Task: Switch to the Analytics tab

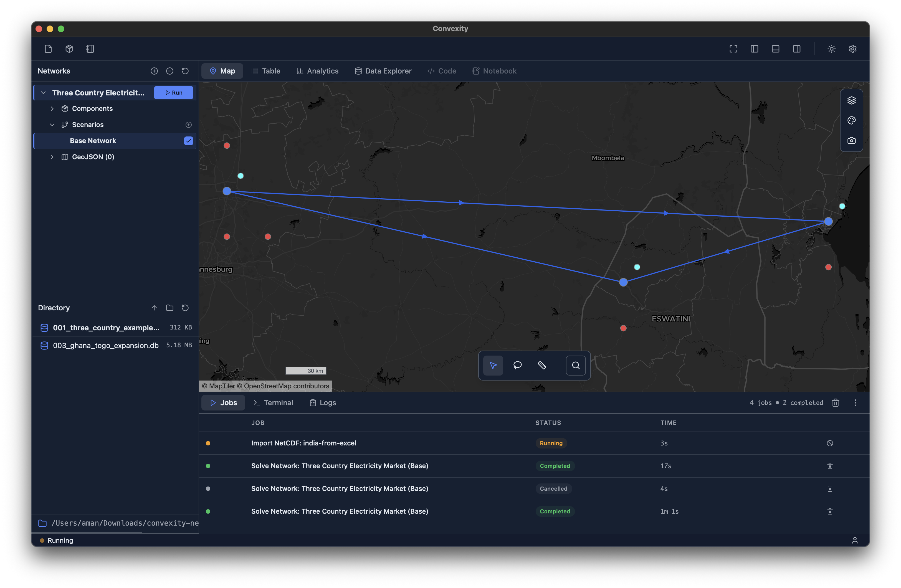Action: pos(317,71)
